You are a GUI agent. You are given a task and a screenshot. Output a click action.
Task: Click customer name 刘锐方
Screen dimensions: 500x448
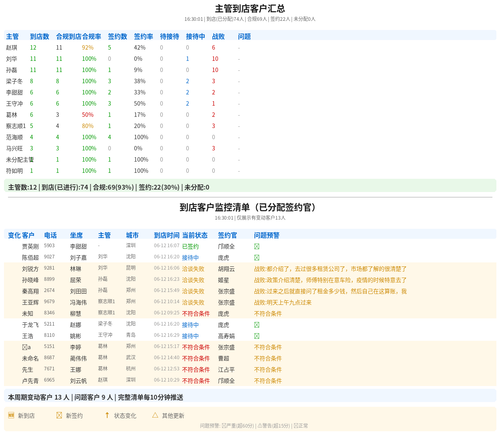click(x=30, y=269)
